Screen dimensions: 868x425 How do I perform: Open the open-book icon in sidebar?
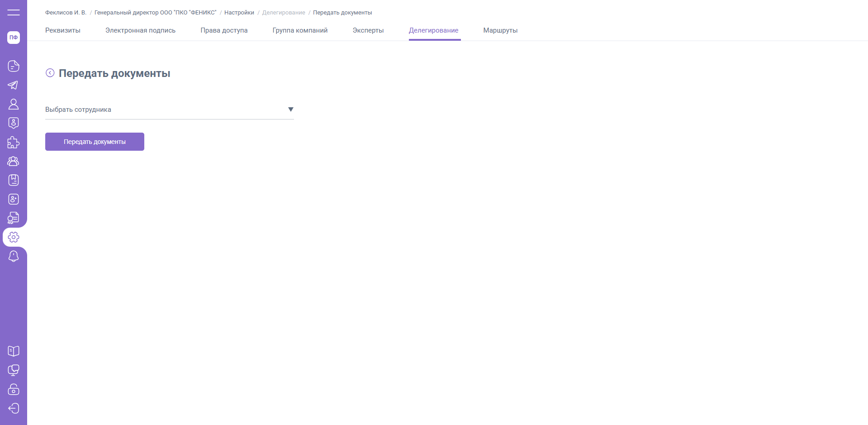pos(14,351)
